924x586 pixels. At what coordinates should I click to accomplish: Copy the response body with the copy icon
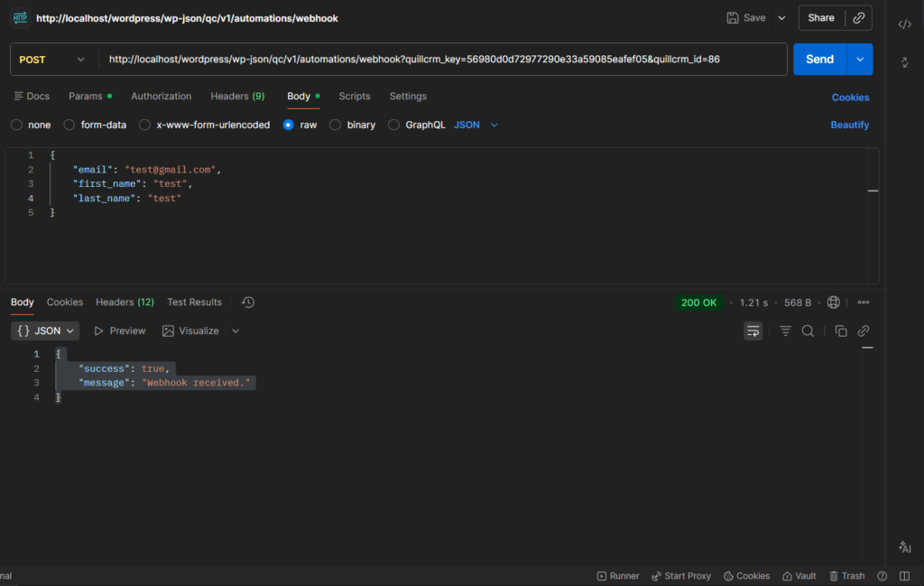[841, 331]
